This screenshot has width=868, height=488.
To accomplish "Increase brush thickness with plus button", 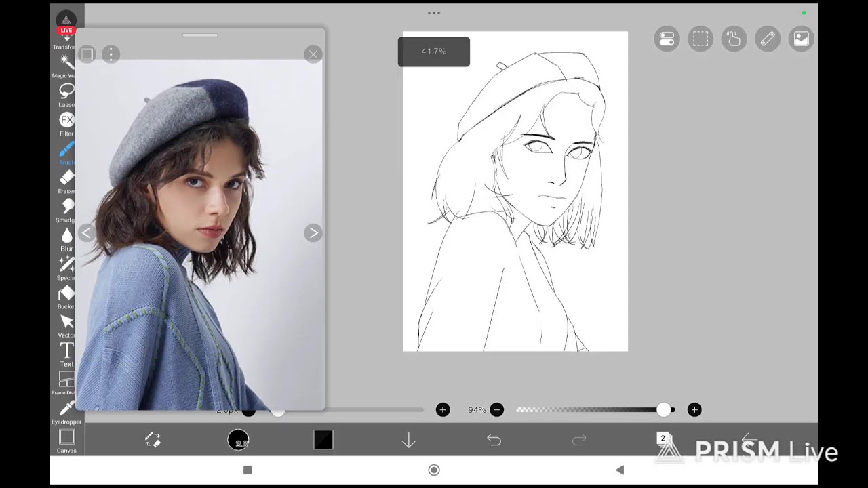I will (x=443, y=409).
